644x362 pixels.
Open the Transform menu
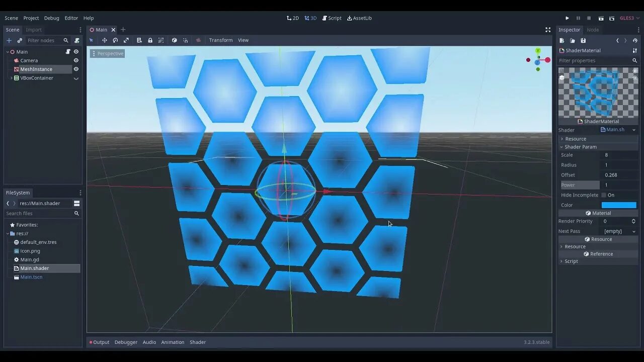coord(221,40)
